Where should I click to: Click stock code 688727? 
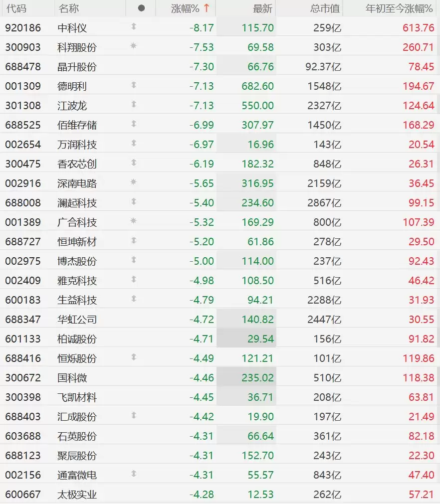pyautogui.click(x=23, y=242)
